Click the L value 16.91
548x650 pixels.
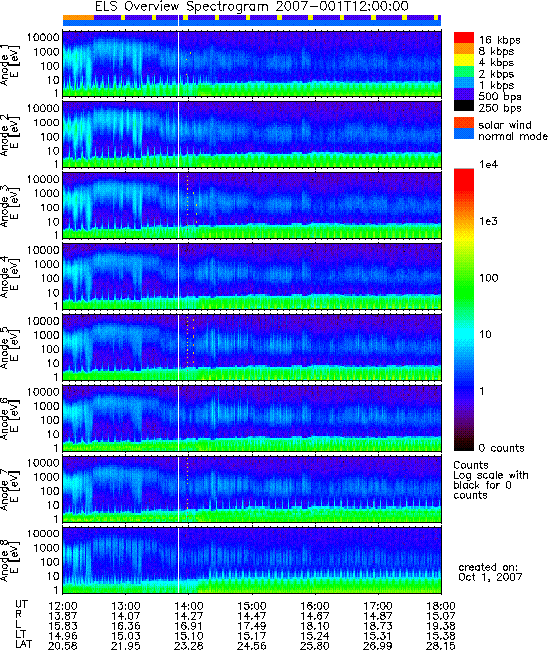(189, 626)
